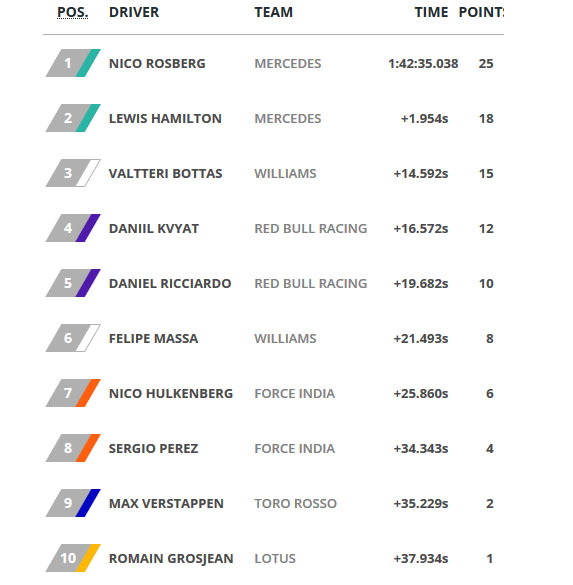Click position 1 badge with teal stripe

coord(73,63)
